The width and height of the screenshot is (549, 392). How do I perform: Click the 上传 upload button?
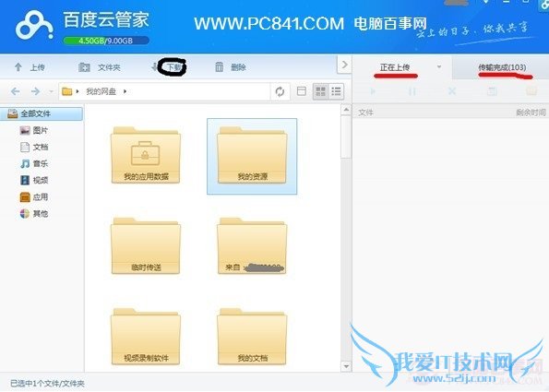coord(30,67)
